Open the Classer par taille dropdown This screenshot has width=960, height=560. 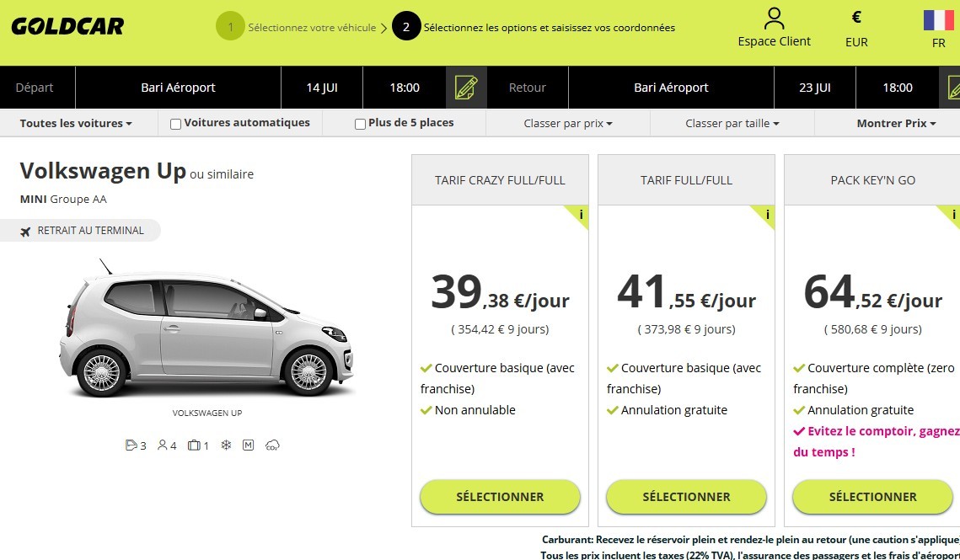tap(732, 123)
